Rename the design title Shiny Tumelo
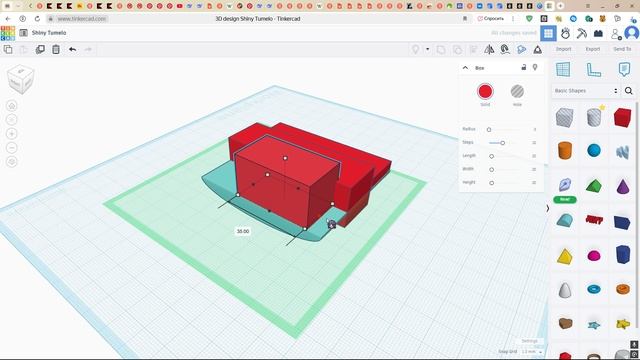 (49, 33)
